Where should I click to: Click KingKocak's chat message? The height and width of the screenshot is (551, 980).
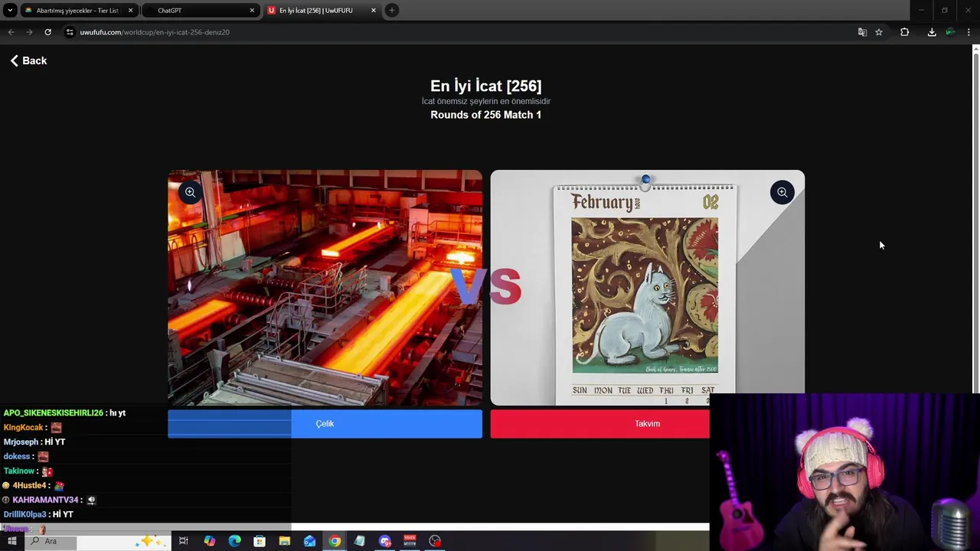tap(32, 428)
